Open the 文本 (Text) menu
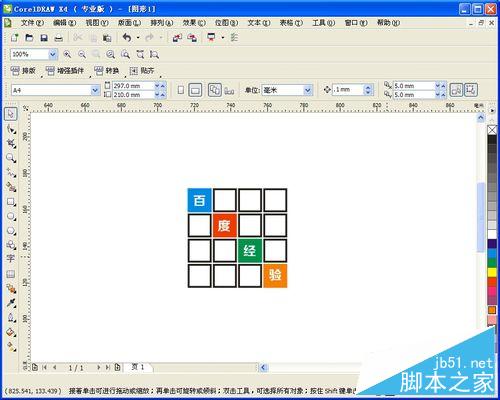This screenshot has width=500, height=400. point(259,23)
